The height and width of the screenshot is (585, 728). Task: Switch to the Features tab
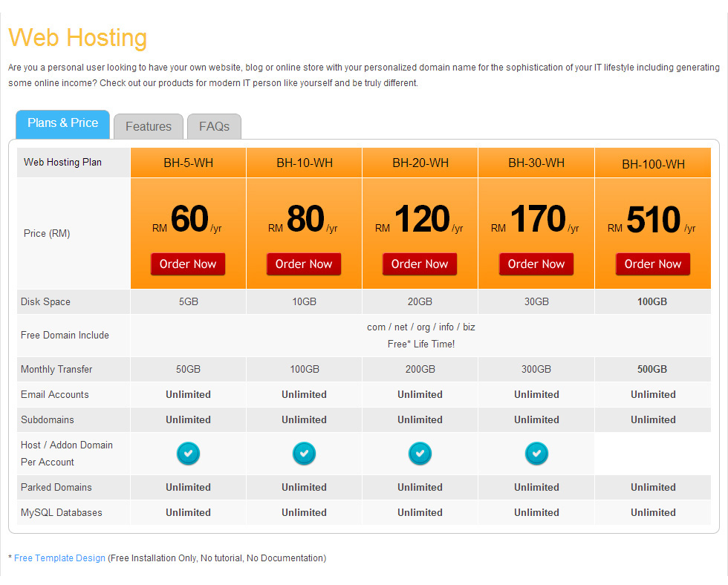point(149,126)
